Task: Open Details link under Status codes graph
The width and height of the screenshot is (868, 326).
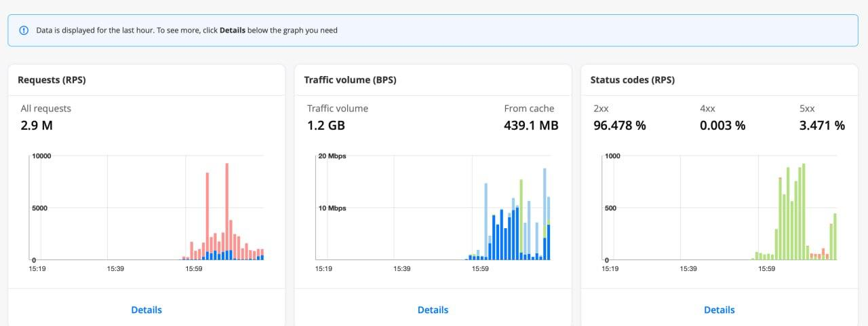Action: pyautogui.click(x=719, y=310)
